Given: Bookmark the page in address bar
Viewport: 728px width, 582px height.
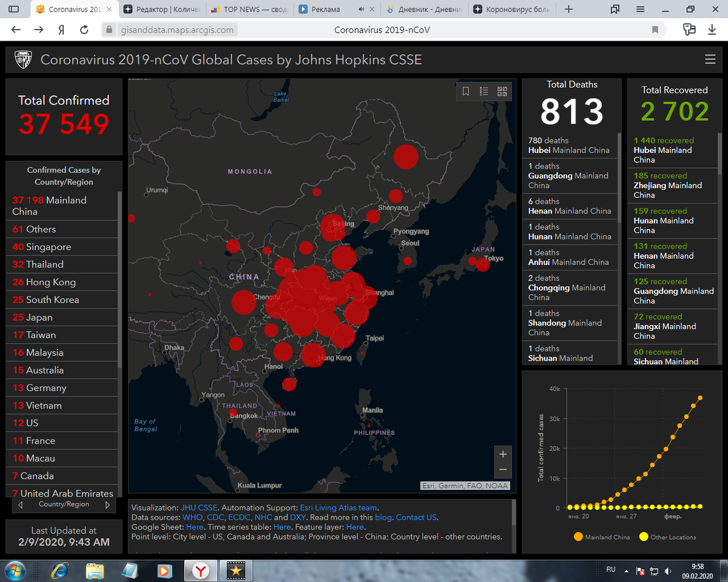Looking at the screenshot, I should [x=655, y=30].
